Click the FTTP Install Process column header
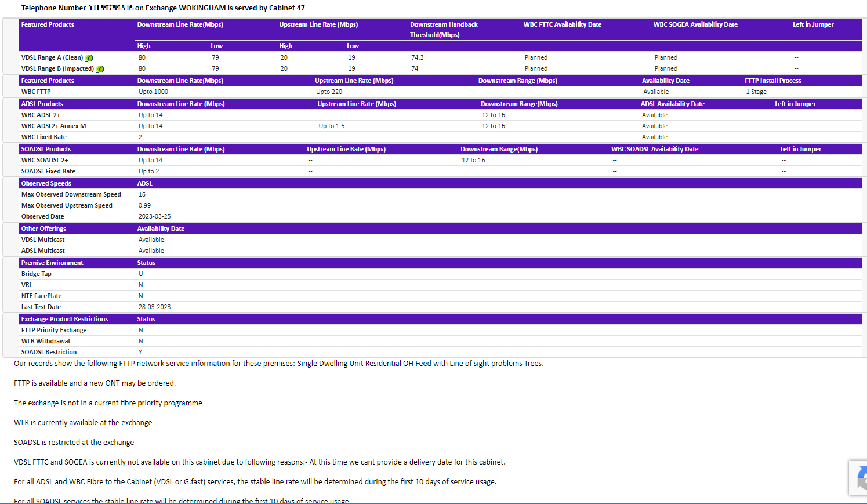 pos(772,81)
